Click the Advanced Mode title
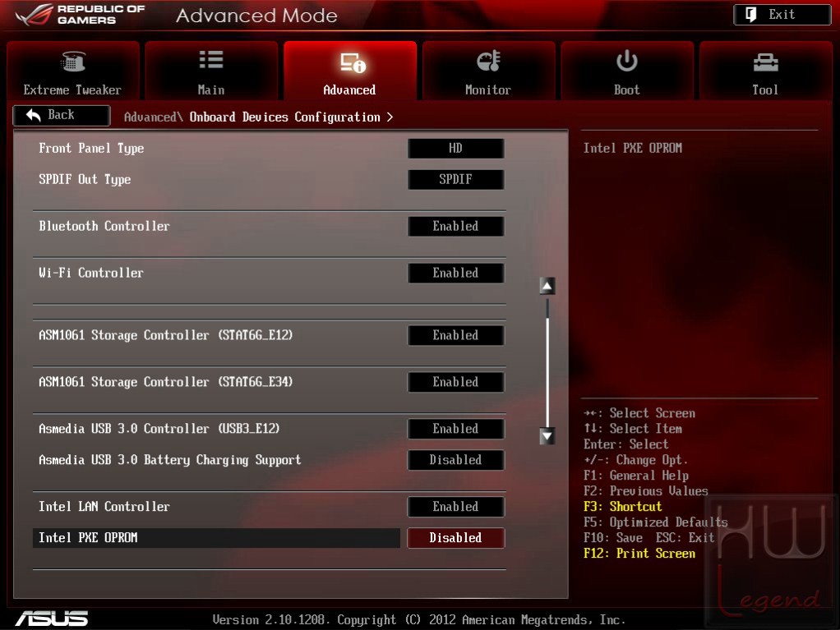 tap(256, 16)
